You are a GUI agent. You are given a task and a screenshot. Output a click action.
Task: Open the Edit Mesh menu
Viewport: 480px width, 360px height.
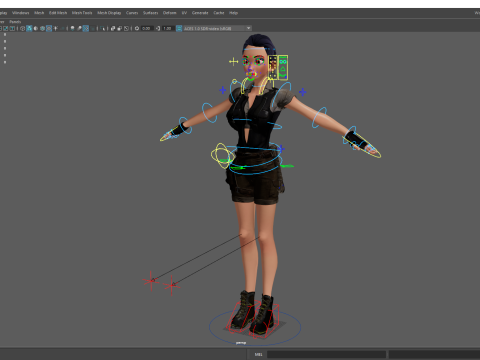click(58, 13)
